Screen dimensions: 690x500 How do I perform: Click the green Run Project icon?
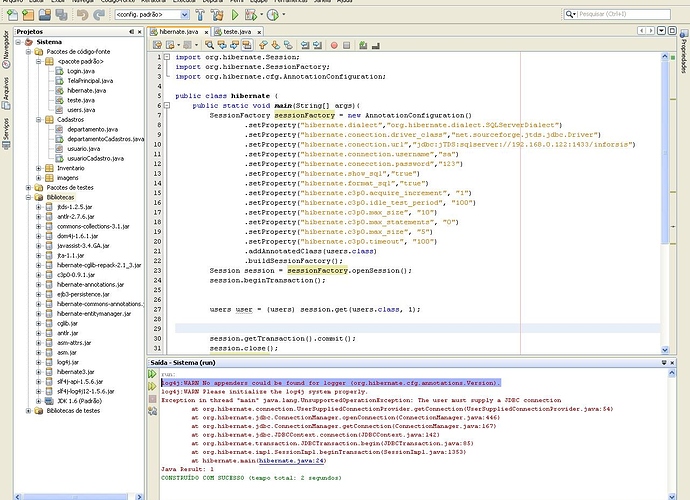coord(234,16)
